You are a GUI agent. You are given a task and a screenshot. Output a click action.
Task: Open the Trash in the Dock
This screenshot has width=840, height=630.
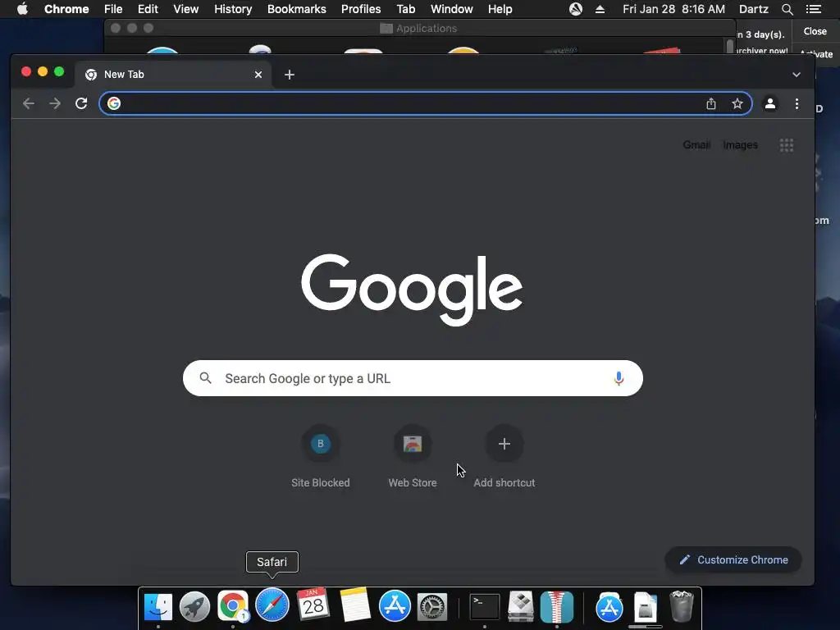pyautogui.click(x=682, y=606)
